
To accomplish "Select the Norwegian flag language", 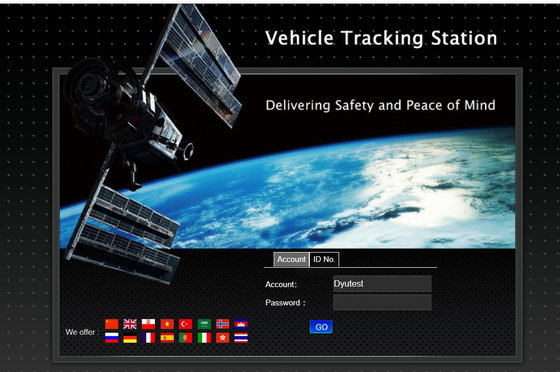I will [x=222, y=324].
